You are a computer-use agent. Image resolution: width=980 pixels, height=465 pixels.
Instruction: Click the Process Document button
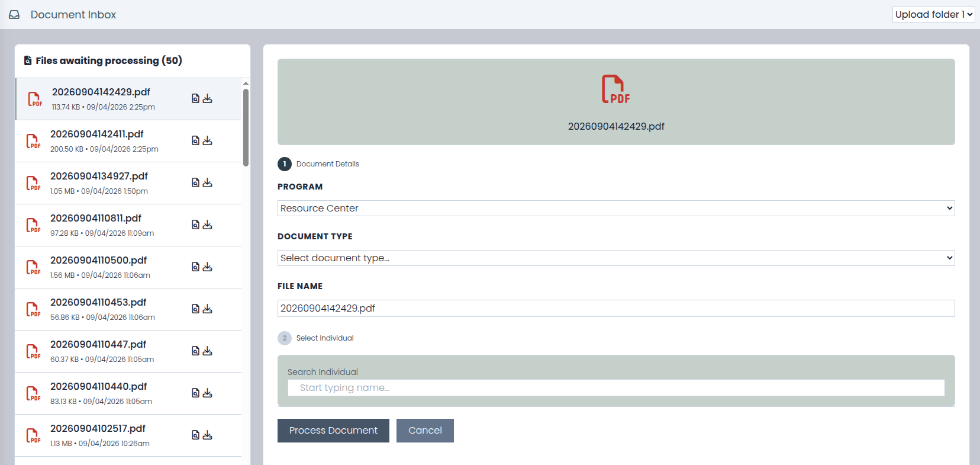coord(333,431)
